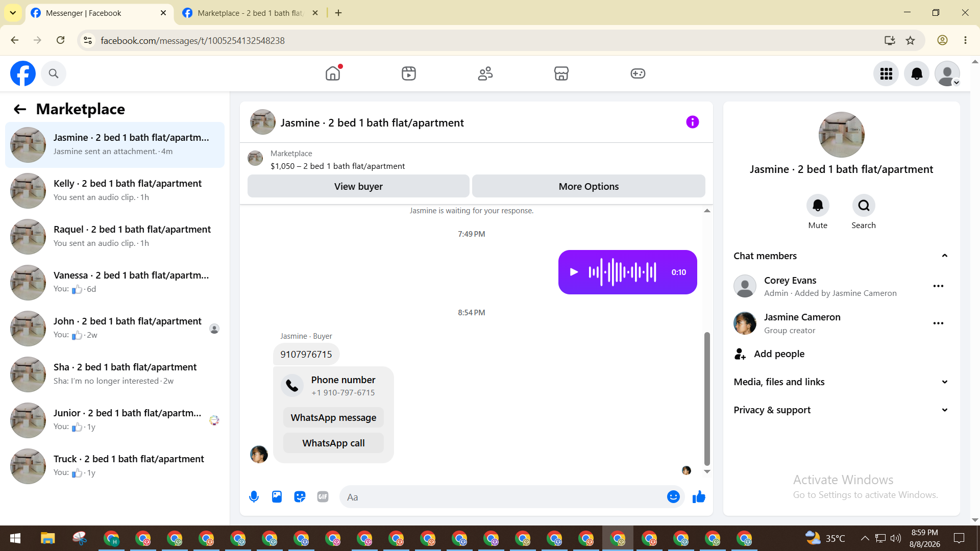Open the account profile menu
980x551 pixels.
[x=947, y=73]
